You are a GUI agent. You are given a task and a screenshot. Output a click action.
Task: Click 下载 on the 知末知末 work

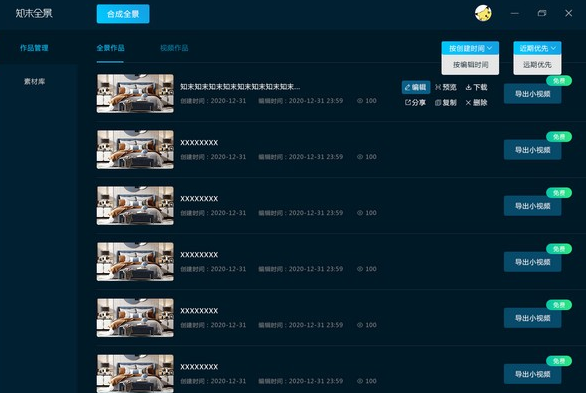(476, 87)
